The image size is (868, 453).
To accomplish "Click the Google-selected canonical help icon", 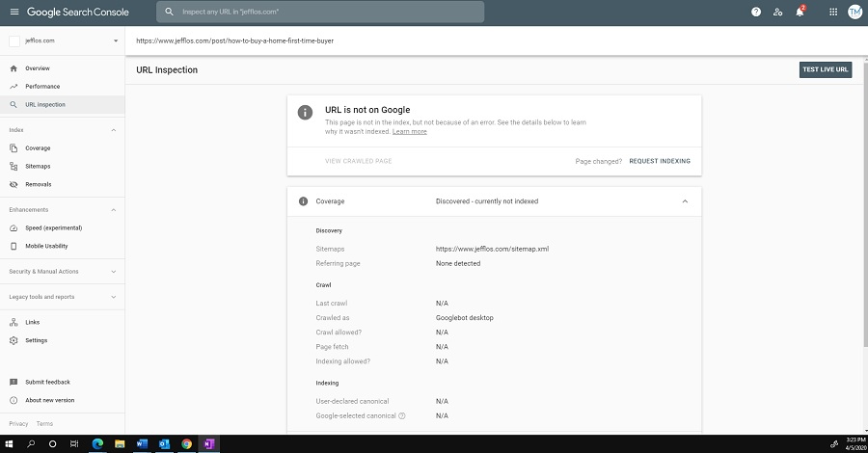I will coord(402,416).
